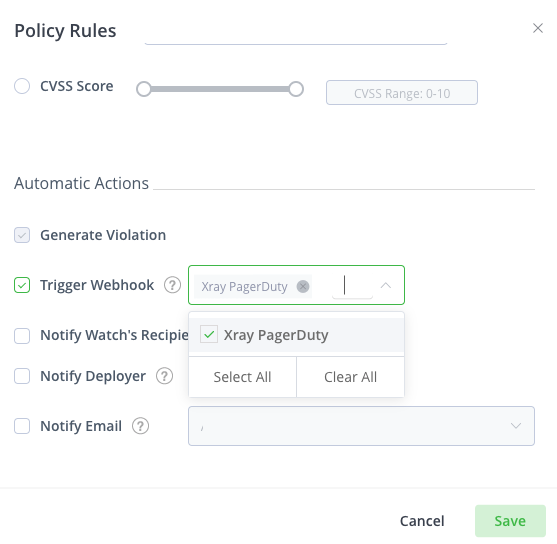Close the Policy Rules dialog
Screen dimensions: 557x544
(x=538, y=28)
